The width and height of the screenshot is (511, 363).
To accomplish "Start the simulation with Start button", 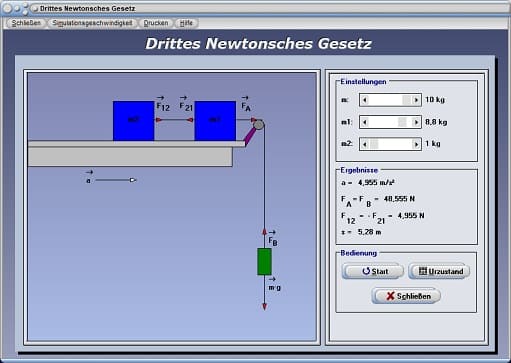I will (373, 271).
